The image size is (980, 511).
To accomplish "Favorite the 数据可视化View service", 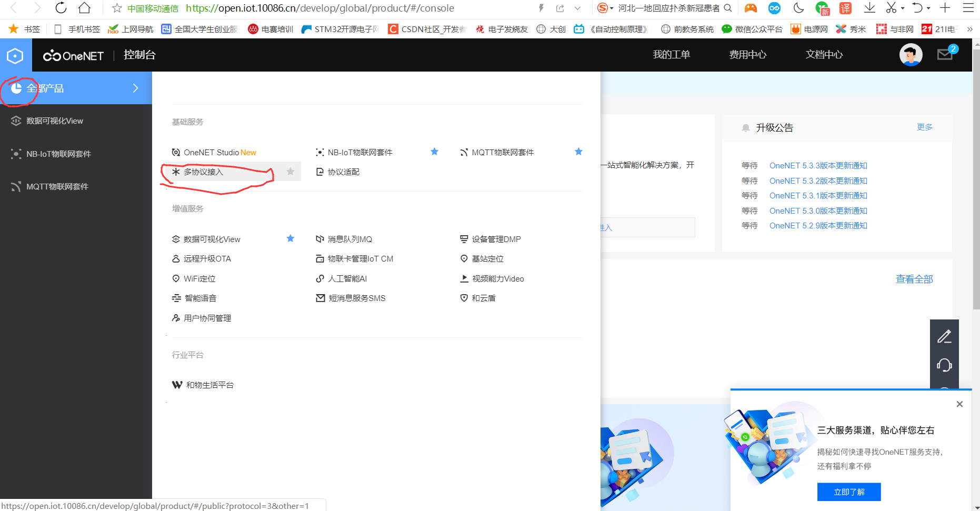I will (290, 238).
